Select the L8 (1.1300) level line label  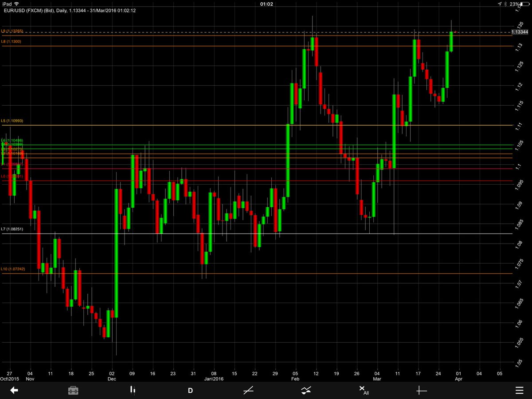tap(11, 41)
